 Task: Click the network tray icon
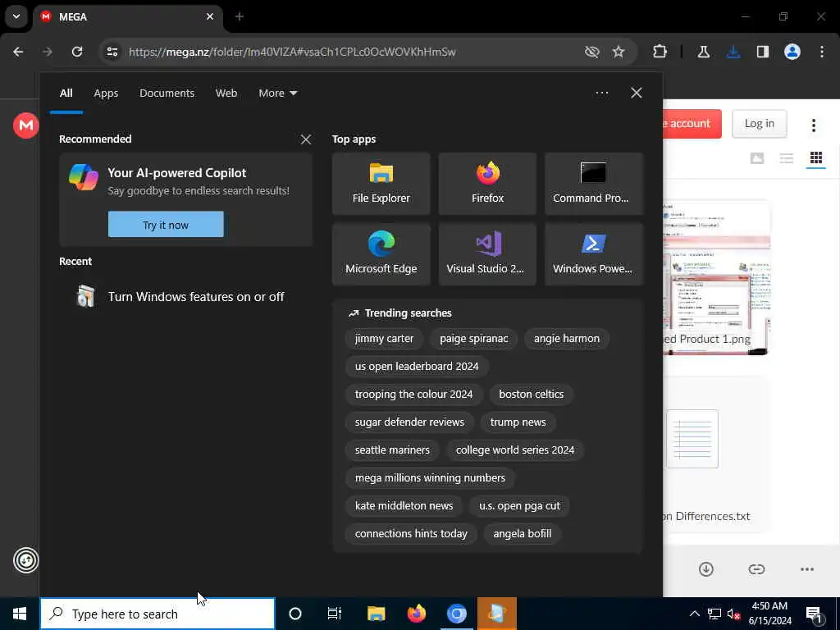714,614
